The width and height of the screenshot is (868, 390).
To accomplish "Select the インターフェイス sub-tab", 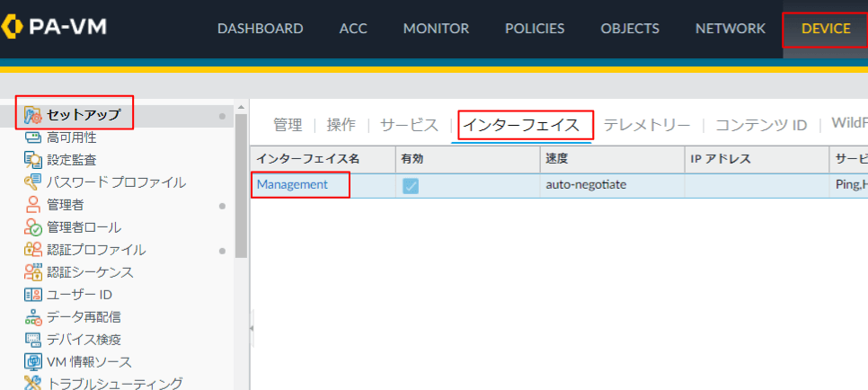I will pyautogui.click(x=521, y=125).
